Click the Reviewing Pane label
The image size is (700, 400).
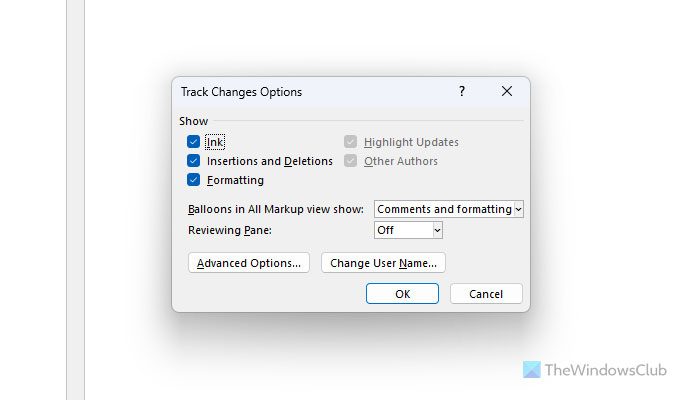click(x=230, y=230)
